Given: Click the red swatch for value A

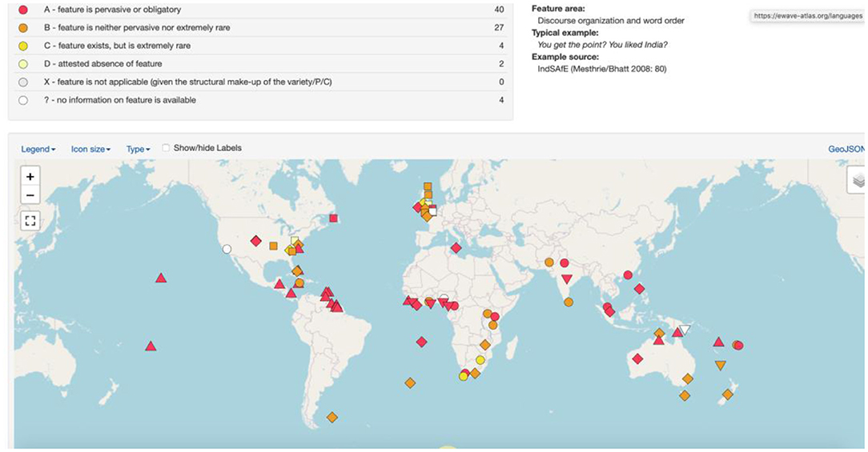Looking at the screenshot, I should 23,10.
